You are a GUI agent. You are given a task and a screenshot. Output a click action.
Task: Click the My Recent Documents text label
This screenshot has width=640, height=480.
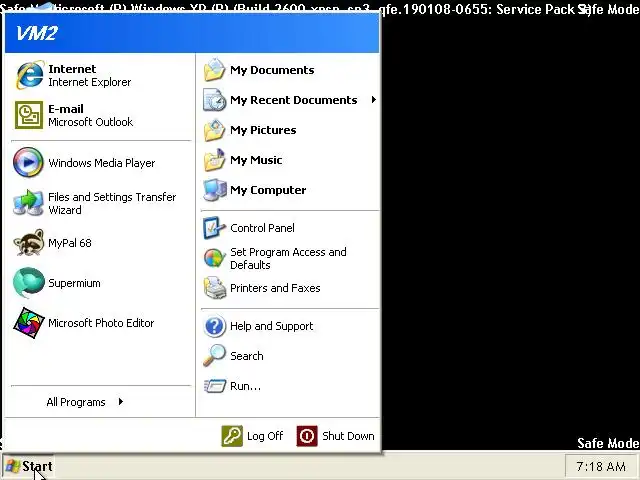293,100
